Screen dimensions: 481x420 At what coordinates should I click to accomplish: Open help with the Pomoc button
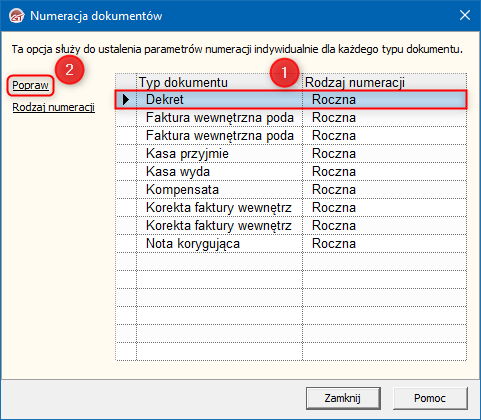[x=430, y=398]
